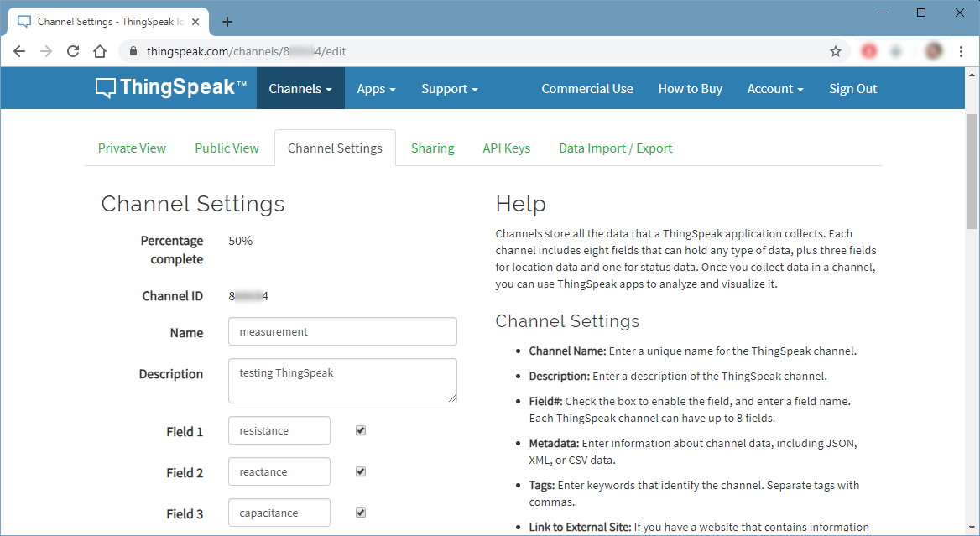980x536 pixels.
Task: Click the browser back arrow
Action: [19, 51]
